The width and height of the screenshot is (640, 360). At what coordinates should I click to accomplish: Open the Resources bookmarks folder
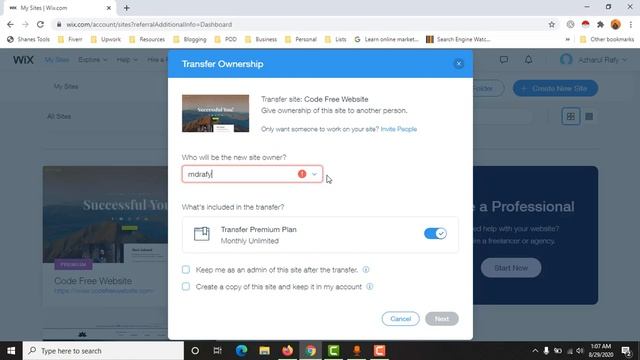coord(147,39)
